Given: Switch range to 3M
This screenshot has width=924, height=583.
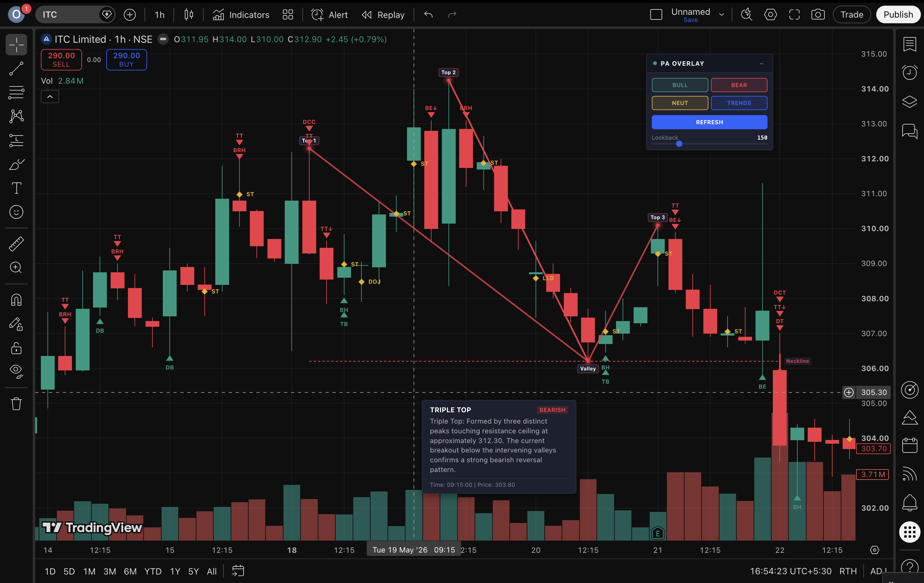Looking at the screenshot, I should (110, 571).
